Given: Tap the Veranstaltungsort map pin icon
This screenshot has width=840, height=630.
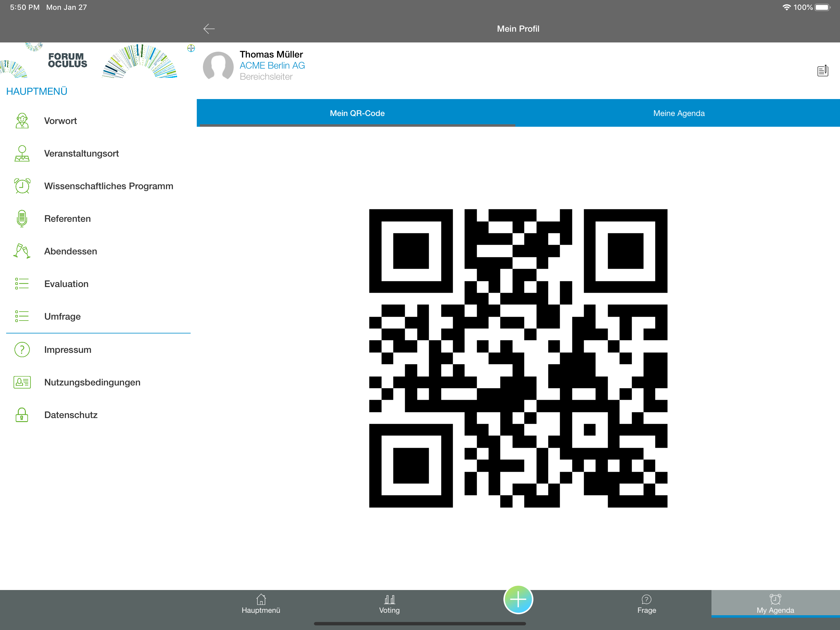Looking at the screenshot, I should coord(22,154).
